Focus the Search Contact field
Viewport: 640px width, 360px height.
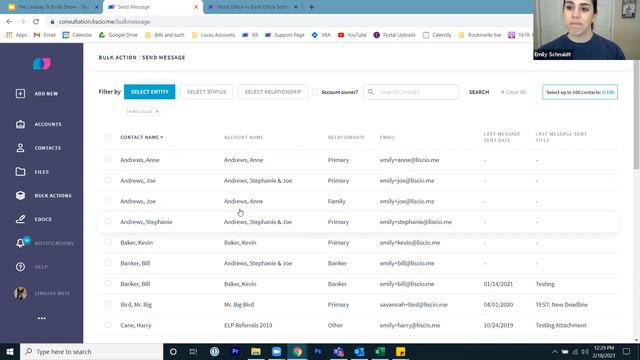[x=411, y=92]
